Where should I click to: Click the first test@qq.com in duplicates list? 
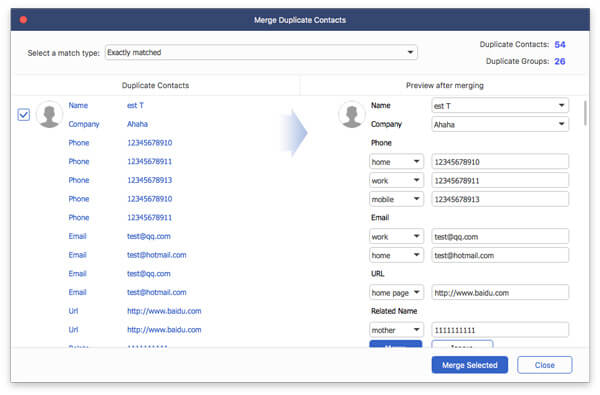(x=149, y=236)
